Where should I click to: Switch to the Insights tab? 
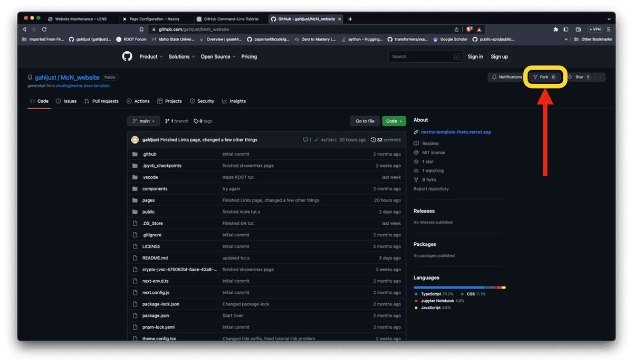tap(234, 101)
